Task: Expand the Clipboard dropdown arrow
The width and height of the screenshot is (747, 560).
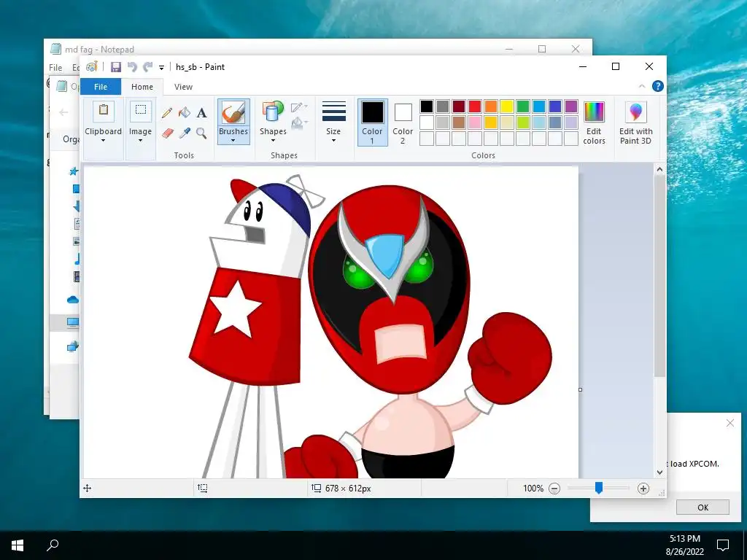Action: pyautogui.click(x=104, y=141)
